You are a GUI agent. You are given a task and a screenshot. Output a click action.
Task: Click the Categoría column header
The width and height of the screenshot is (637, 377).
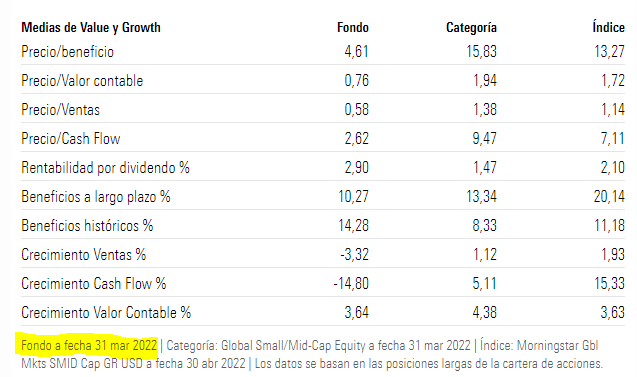[471, 27]
